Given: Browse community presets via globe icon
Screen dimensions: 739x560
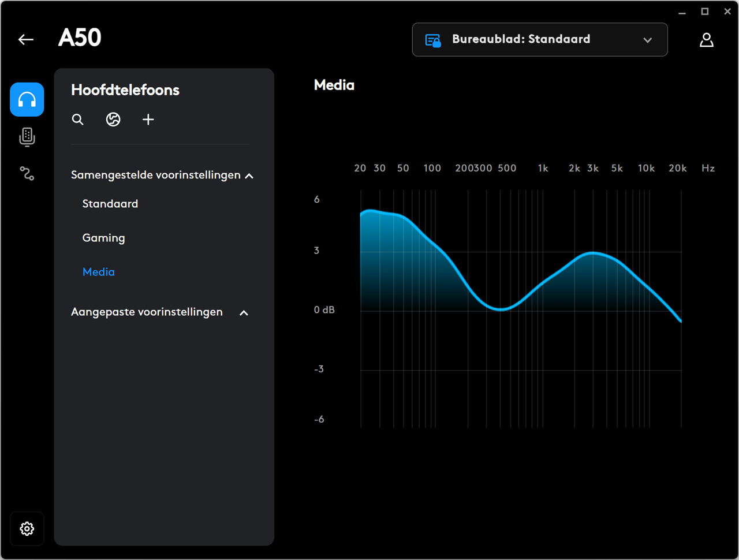Looking at the screenshot, I should coord(113,120).
